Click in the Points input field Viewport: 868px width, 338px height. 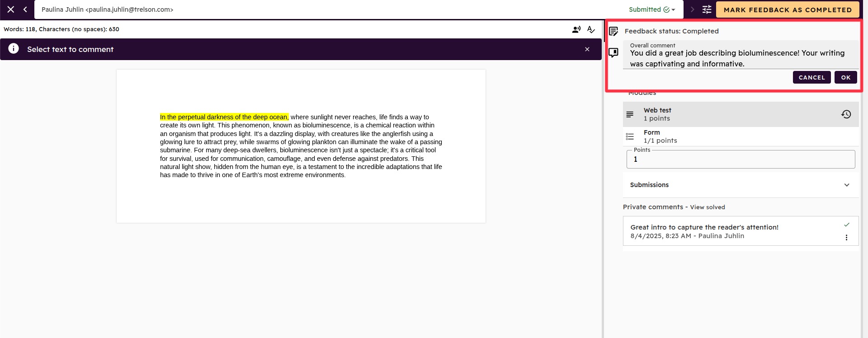741,159
